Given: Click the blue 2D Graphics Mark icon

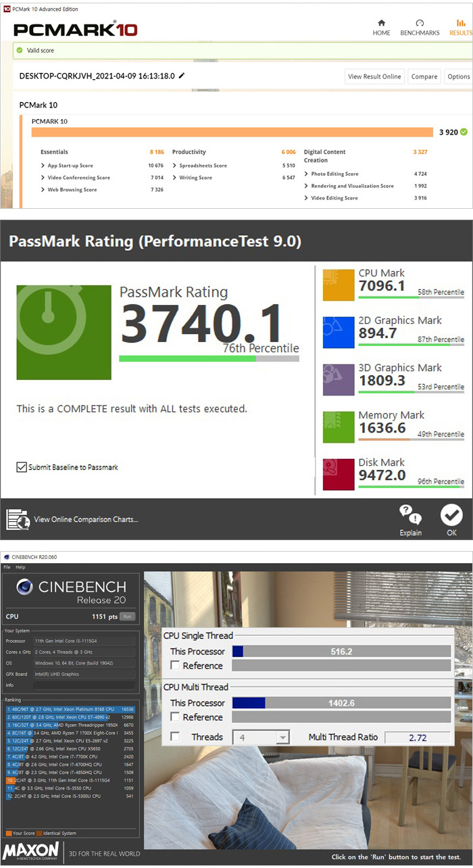Looking at the screenshot, I should coord(339,333).
